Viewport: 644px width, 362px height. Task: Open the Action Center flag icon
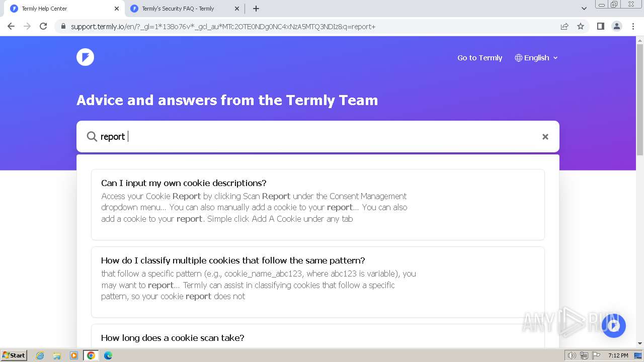coord(596,355)
